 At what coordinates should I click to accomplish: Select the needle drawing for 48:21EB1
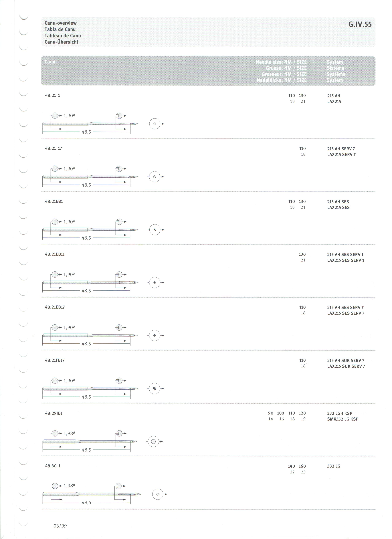(90, 230)
